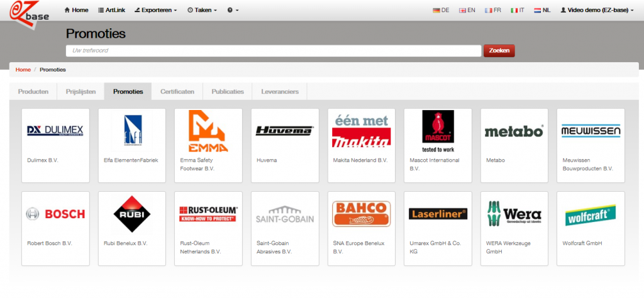
Task: Open the Makita Nederland B.V. promotion tile
Action: pyautogui.click(x=361, y=145)
